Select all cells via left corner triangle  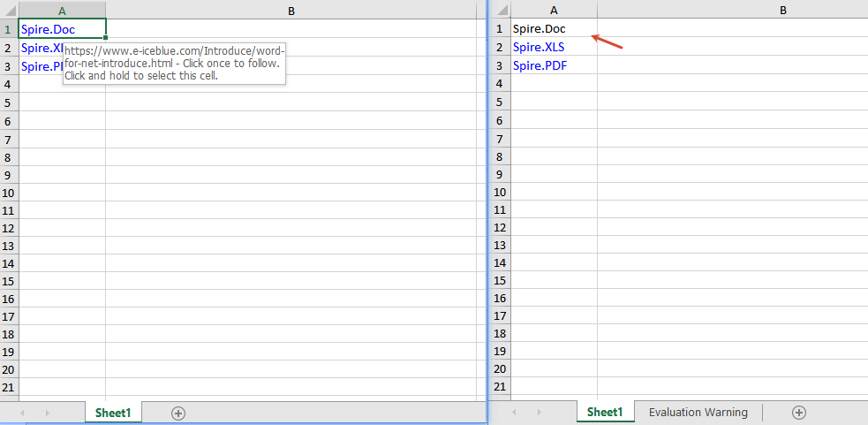pyautogui.click(x=10, y=11)
